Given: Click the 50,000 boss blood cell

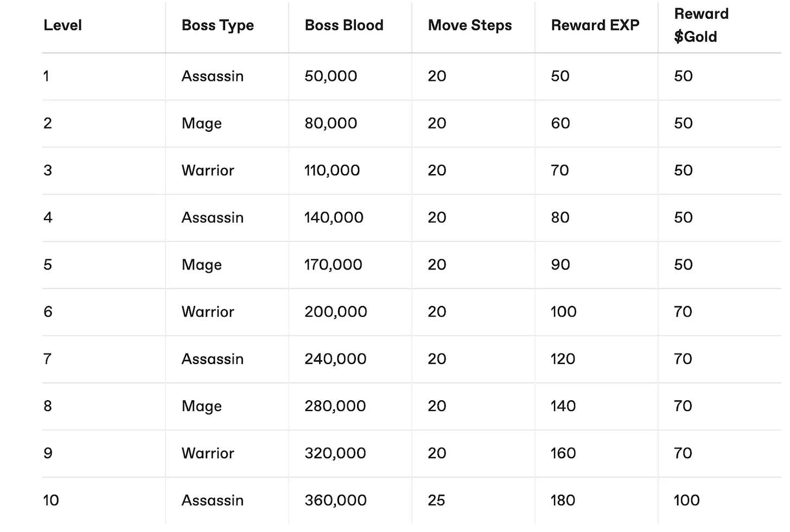Looking at the screenshot, I should point(331,76).
